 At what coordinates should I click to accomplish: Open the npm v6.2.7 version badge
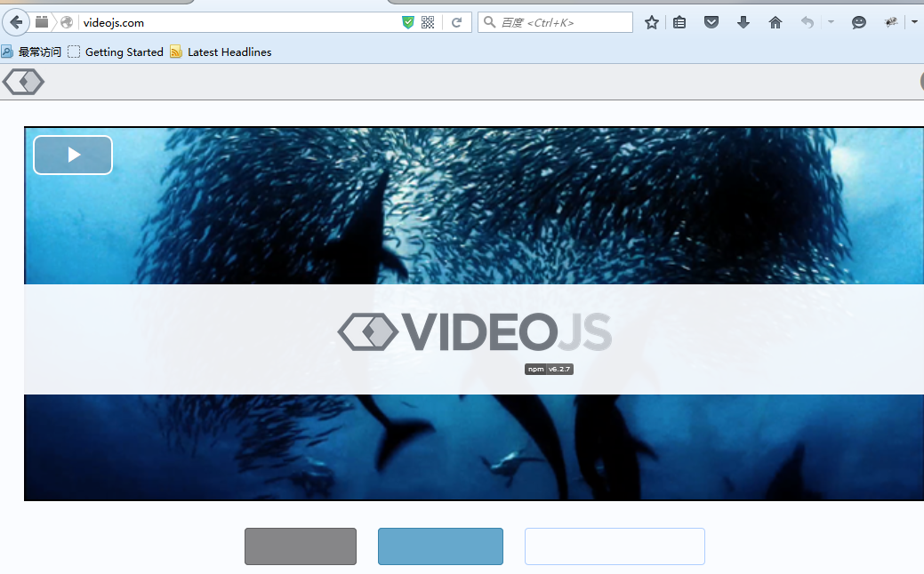click(x=549, y=369)
